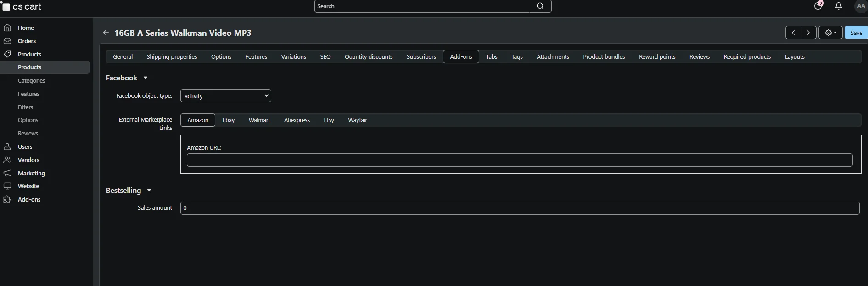Switch to the SEO tab
This screenshot has width=868, height=286.
click(x=325, y=57)
